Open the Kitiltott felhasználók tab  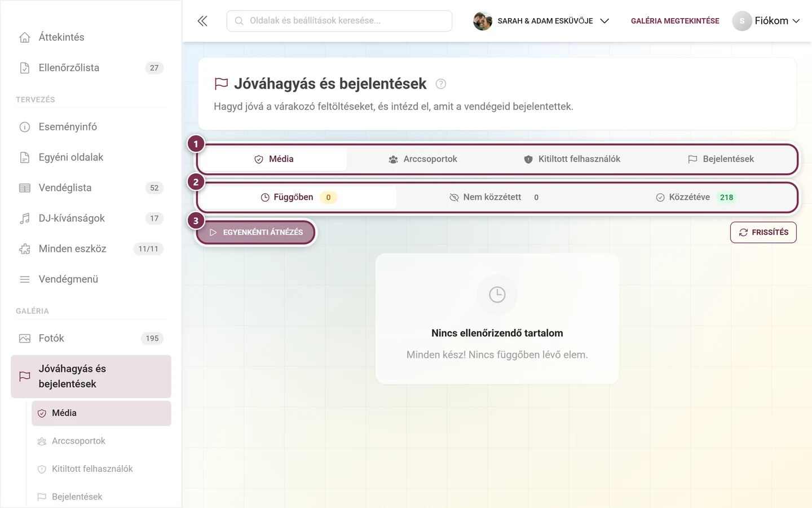pos(572,159)
